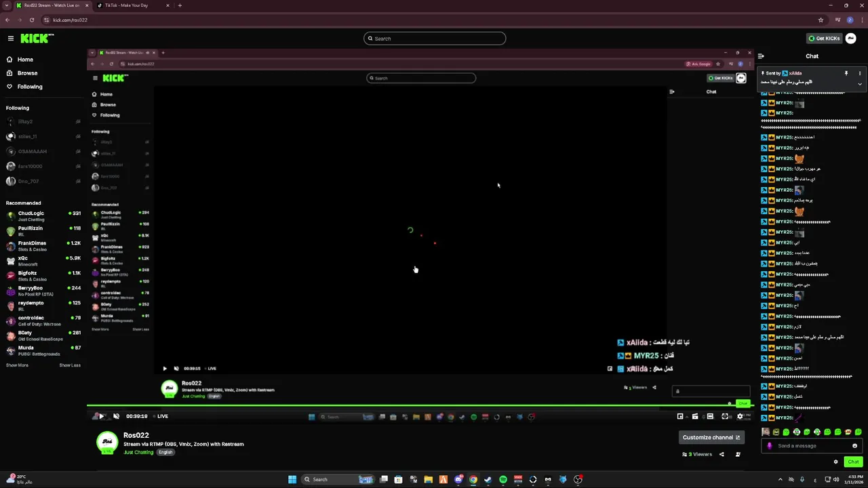
Task: Open the moderator icon next to share
Action: [738, 455]
